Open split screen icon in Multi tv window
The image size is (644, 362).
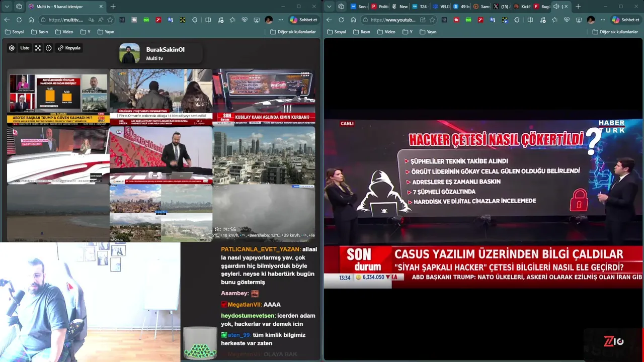coord(208,20)
